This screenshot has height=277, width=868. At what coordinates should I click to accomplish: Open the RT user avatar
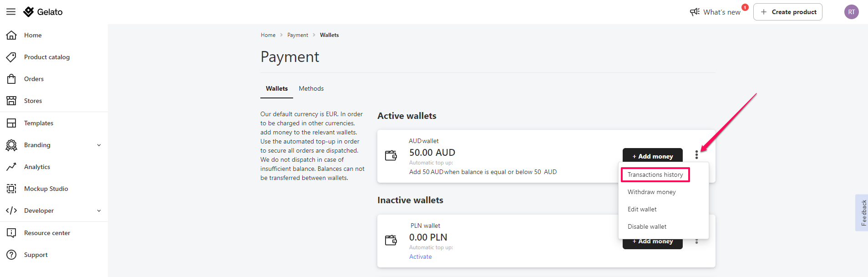pyautogui.click(x=851, y=12)
